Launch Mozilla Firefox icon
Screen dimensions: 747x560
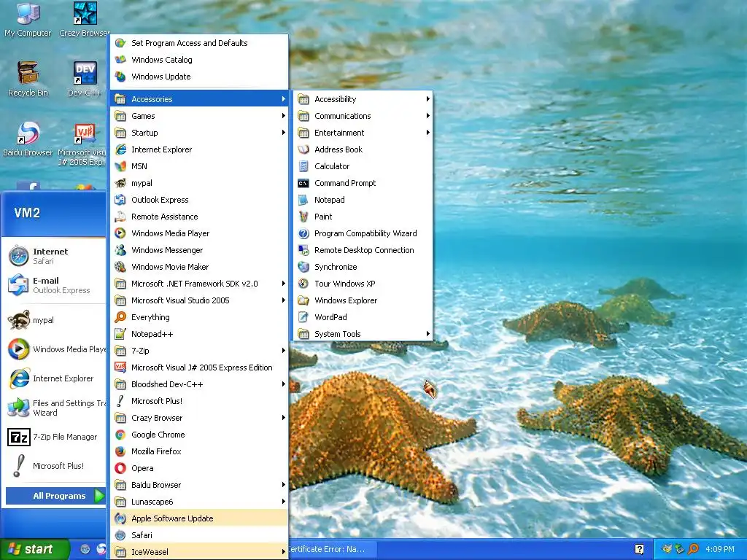pyautogui.click(x=120, y=451)
